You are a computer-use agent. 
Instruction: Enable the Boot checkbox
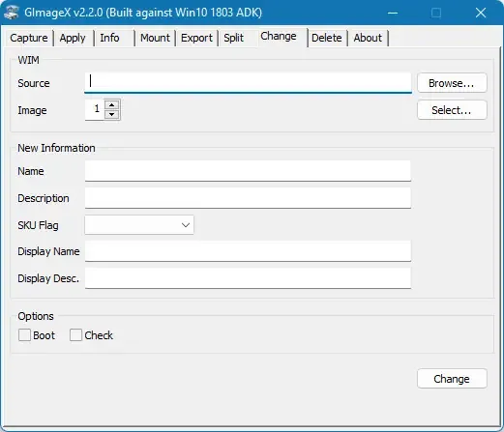click(x=24, y=335)
